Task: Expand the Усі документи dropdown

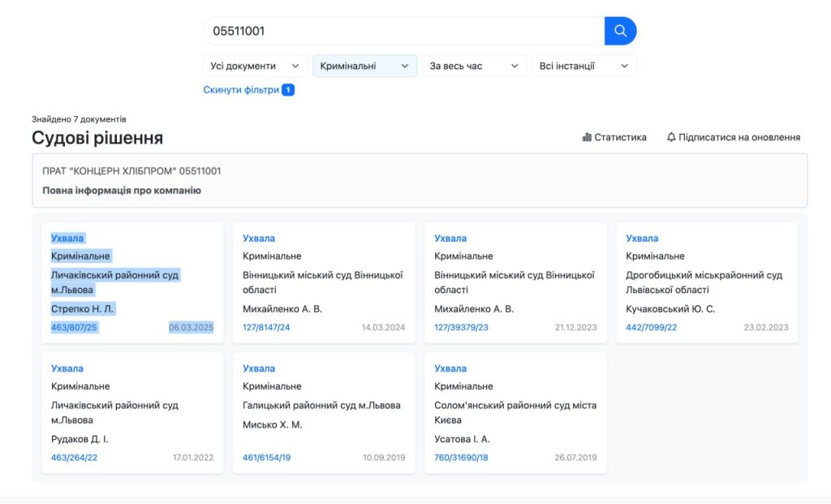Action: pyautogui.click(x=255, y=67)
